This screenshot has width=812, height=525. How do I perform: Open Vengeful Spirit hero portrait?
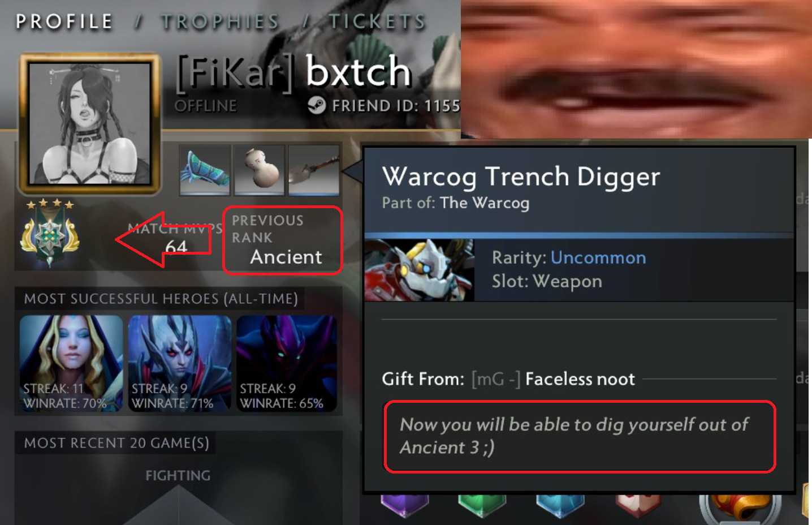(180, 363)
